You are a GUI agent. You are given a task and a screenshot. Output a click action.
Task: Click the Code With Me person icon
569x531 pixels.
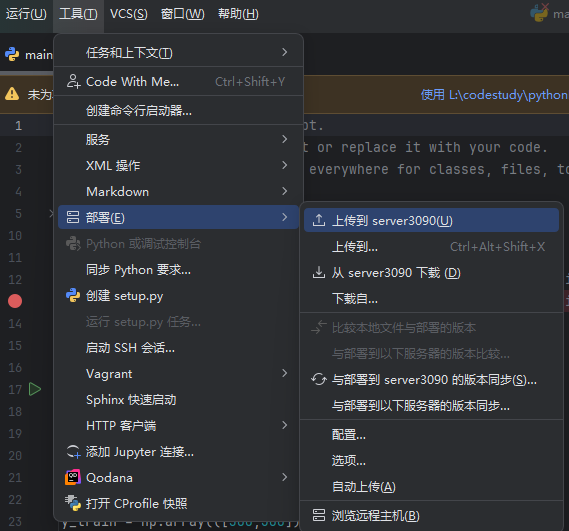pos(73,81)
